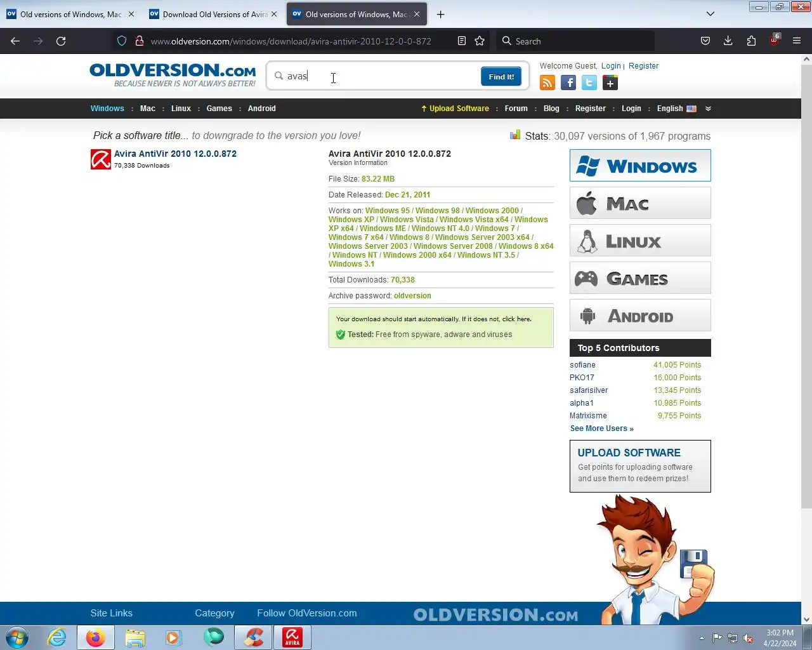The height and width of the screenshot is (650, 812).
Task: Open a new browser tab
Action: tap(440, 14)
